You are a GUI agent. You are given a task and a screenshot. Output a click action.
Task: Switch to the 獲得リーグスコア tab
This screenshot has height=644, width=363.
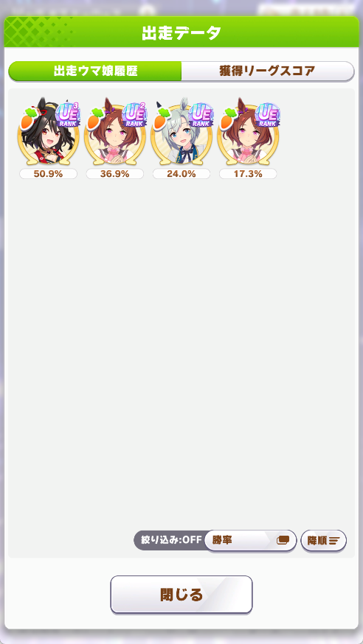tap(268, 71)
